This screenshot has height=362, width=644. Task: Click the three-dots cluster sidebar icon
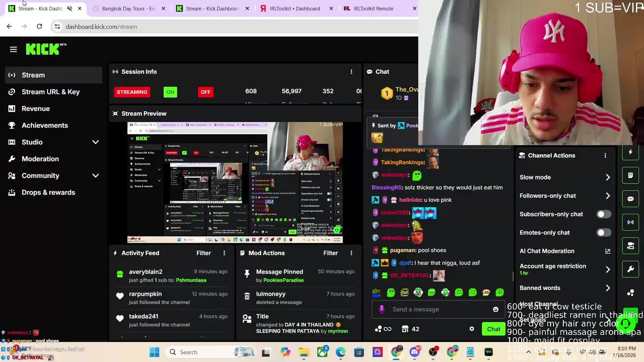point(630,293)
